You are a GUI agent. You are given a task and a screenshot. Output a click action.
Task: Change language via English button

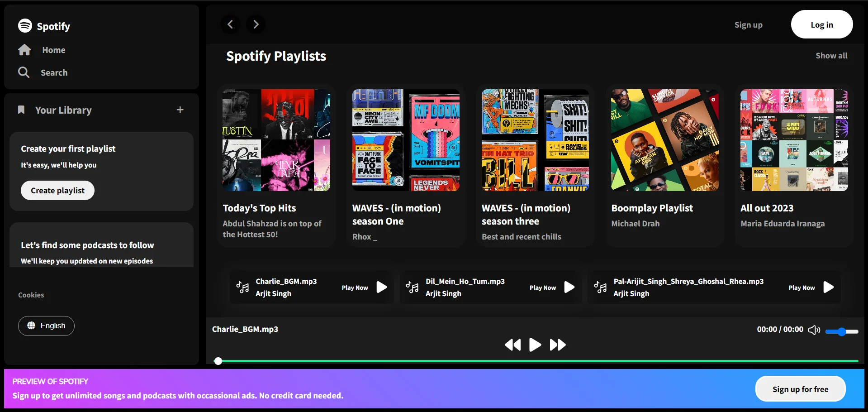46,326
